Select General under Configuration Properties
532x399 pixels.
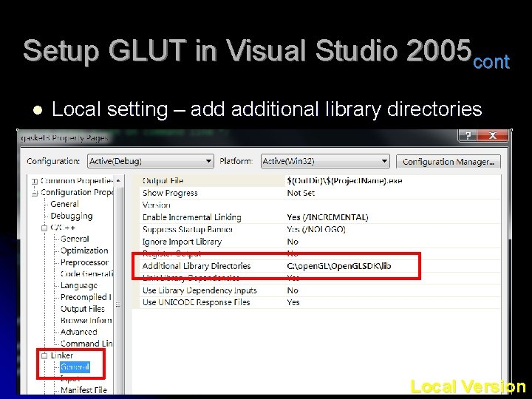tap(64, 204)
